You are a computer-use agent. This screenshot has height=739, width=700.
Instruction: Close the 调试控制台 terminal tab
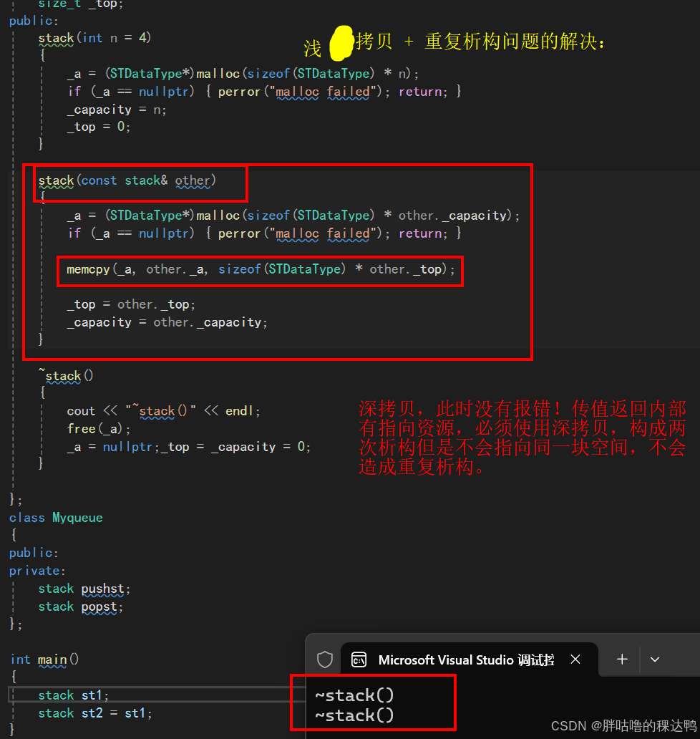[x=575, y=659]
